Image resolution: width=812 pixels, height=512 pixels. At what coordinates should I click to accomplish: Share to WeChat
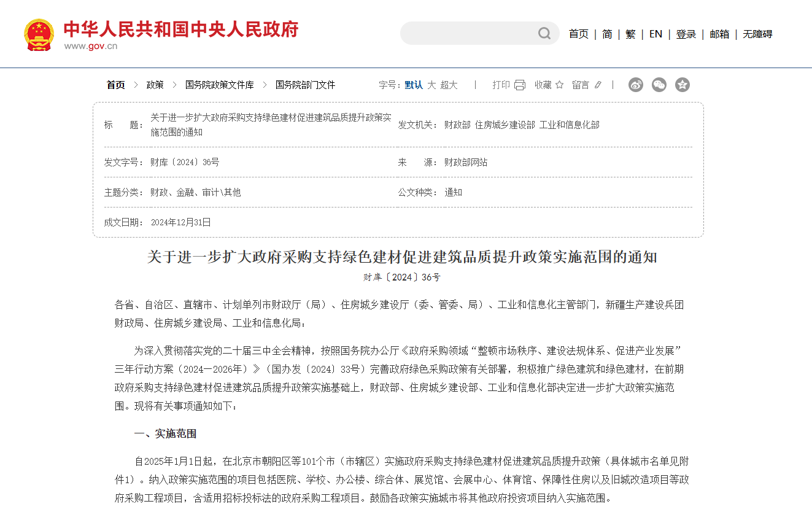point(659,85)
